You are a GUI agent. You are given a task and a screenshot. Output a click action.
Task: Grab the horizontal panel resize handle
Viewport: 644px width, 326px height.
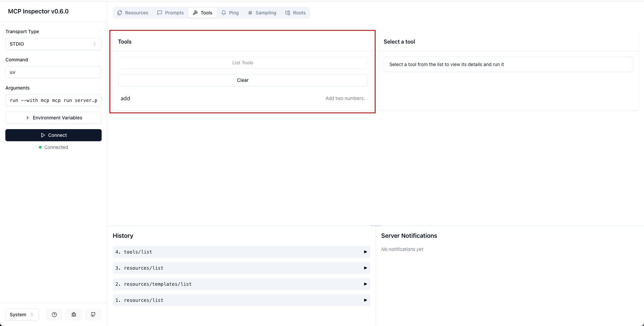(376, 226)
